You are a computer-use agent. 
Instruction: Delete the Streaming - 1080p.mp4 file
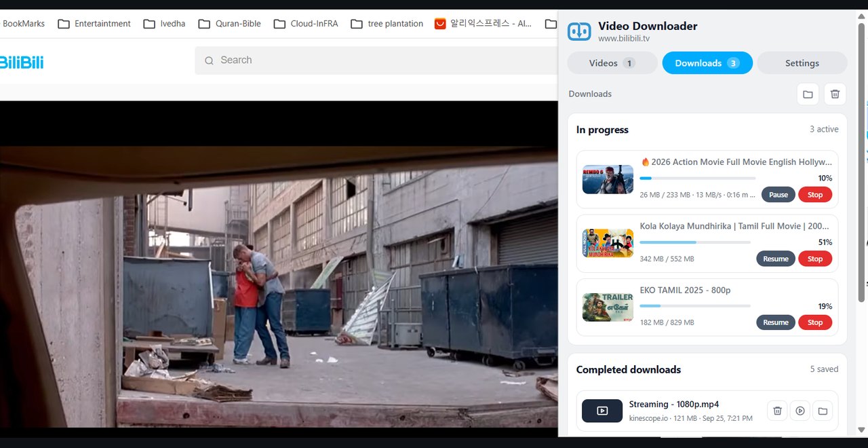778,411
